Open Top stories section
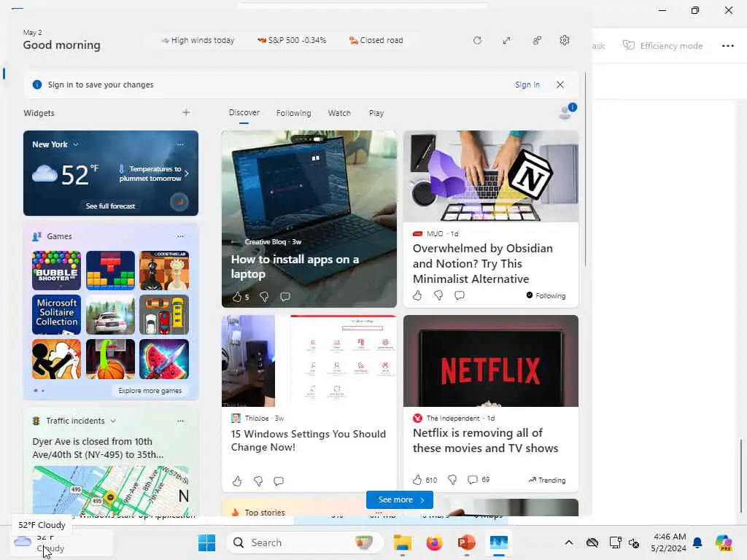 (265, 513)
